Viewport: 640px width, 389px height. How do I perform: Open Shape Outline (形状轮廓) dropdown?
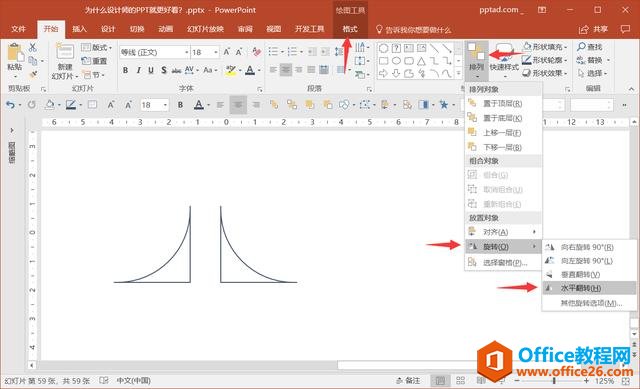(545, 60)
